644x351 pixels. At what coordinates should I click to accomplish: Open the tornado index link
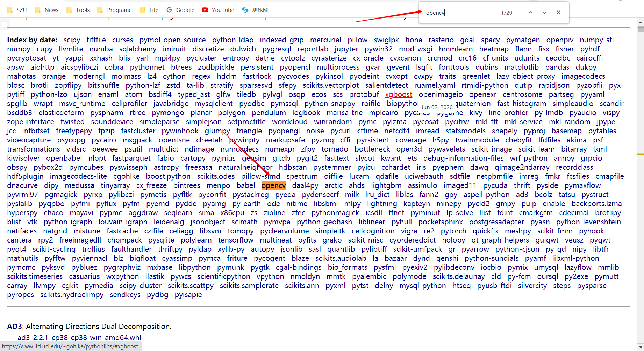(x=335, y=149)
